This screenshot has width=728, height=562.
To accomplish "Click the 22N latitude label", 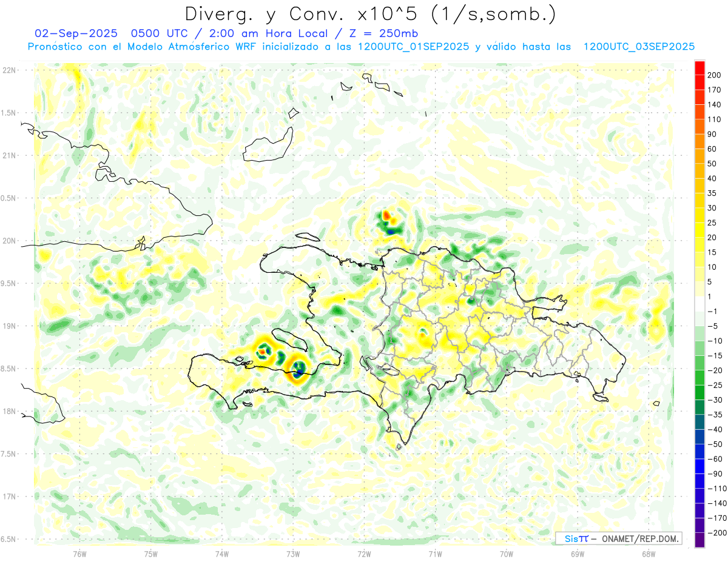I will coord(9,70).
